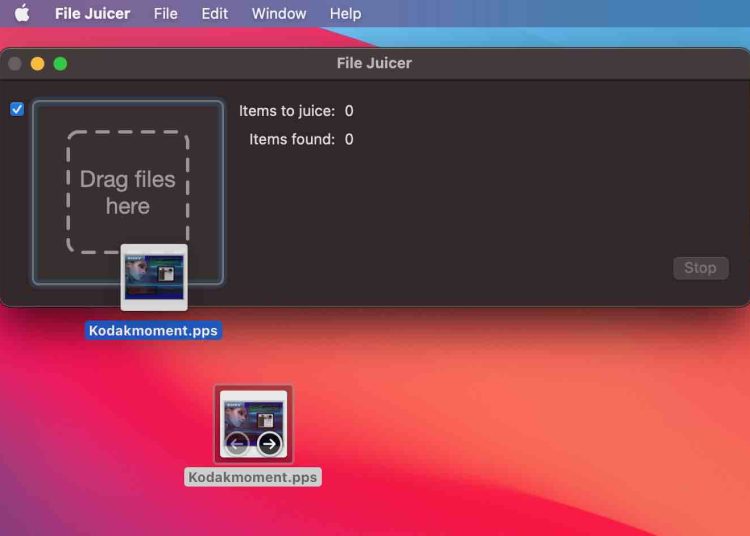Viewport: 750px width, 536px height.
Task: Click the gray Kodakmoment.pps desktop file name
Action: click(x=253, y=477)
